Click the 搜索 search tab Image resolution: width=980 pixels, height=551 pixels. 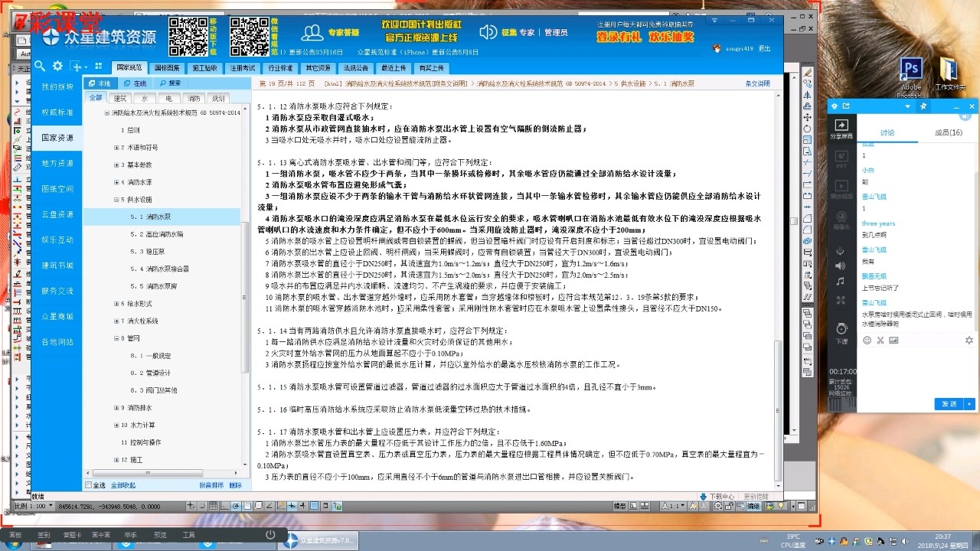click(x=170, y=83)
